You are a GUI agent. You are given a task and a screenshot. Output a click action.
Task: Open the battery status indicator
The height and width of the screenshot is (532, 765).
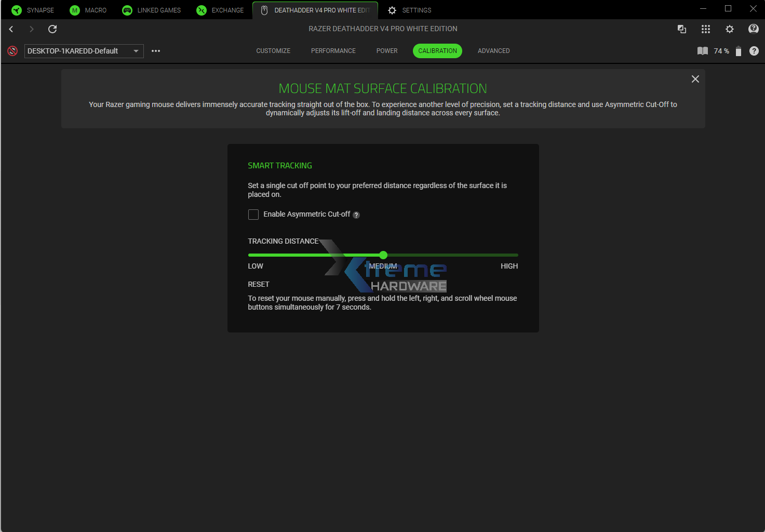[x=738, y=51]
